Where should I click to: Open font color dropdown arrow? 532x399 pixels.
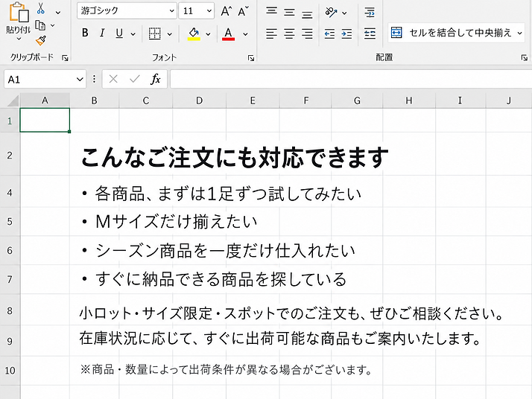click(245, 34)
